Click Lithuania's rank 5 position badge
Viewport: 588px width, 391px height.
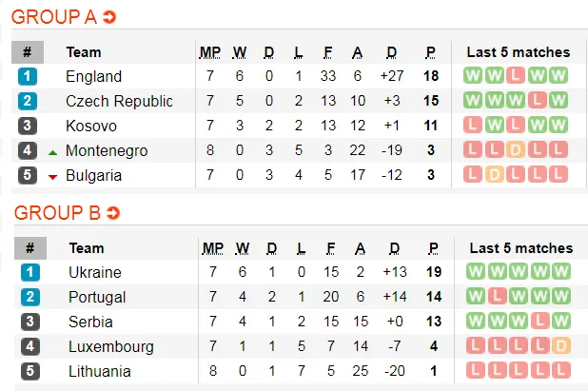(x=29, y=371)
